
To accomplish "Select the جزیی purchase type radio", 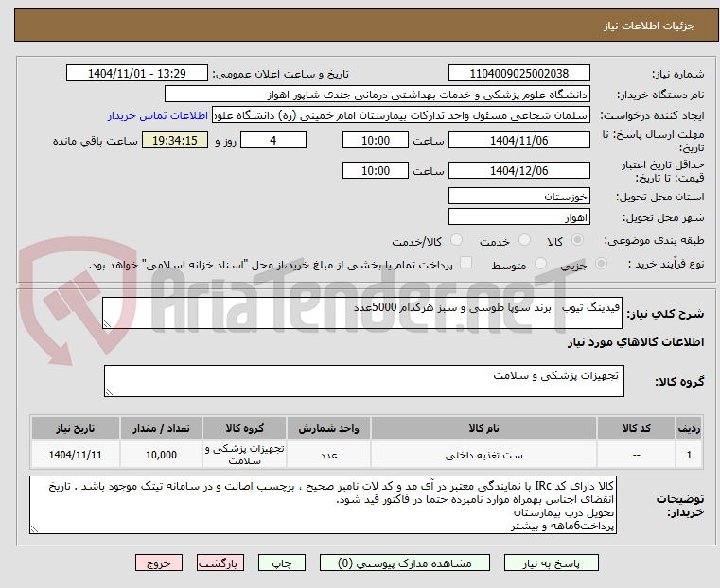I will (601, 264).
